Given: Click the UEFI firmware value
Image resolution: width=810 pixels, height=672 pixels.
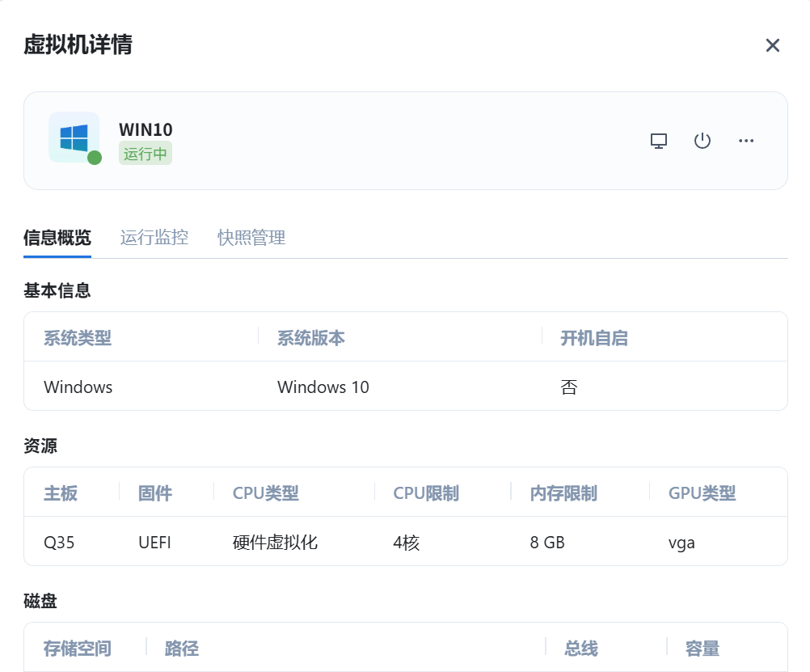Looking at the screenshot, I should (154, 543).
